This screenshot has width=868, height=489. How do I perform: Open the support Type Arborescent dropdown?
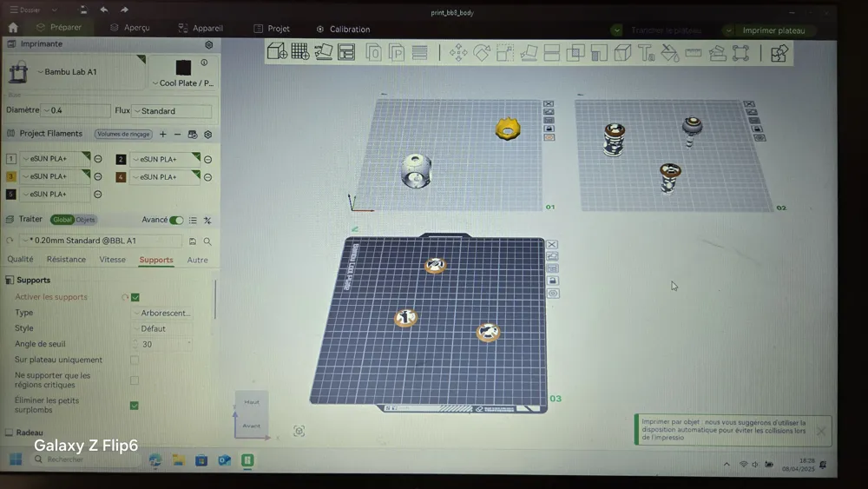pos(163,313)
